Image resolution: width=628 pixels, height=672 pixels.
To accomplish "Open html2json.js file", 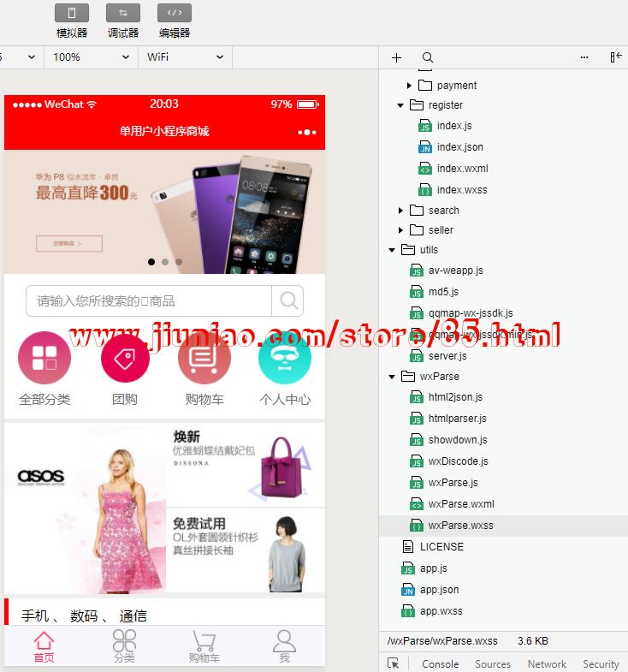I will 446,397.
